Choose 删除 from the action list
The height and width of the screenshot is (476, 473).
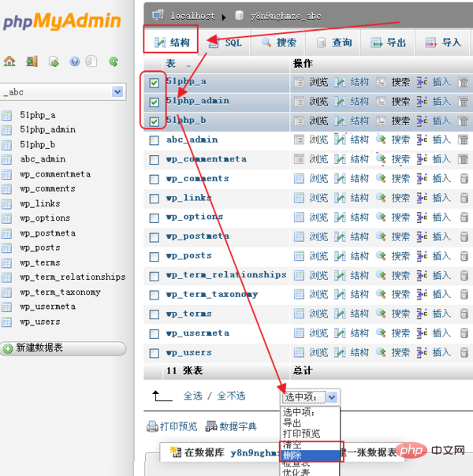coord(310,456)
